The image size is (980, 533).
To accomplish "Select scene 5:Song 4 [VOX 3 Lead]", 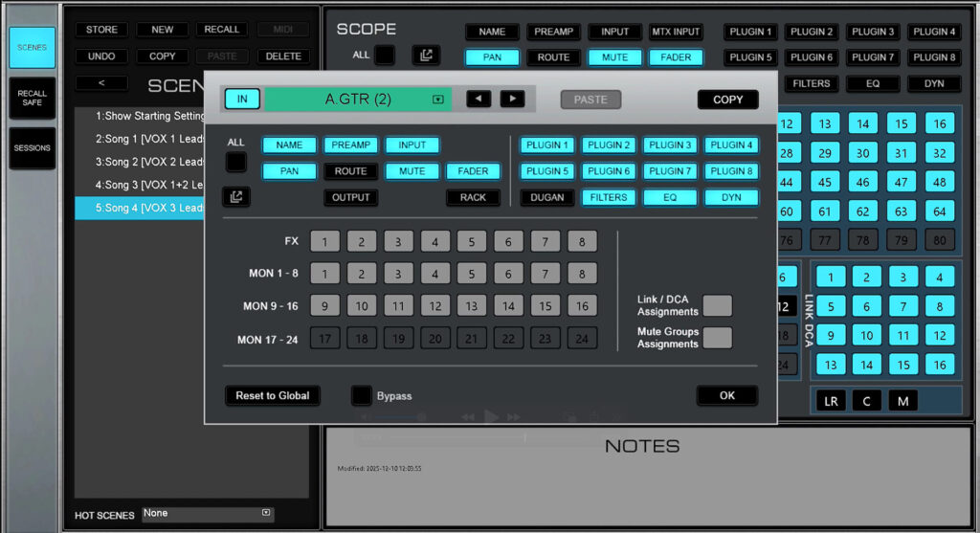I will 140,208.
